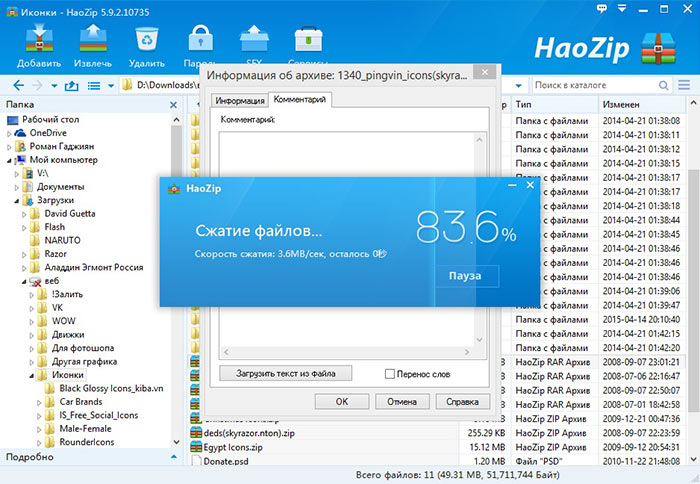Click the list view mode icon
Image resolution: width=700 pixels, height=484 pixels.
(x=93, y=85)
